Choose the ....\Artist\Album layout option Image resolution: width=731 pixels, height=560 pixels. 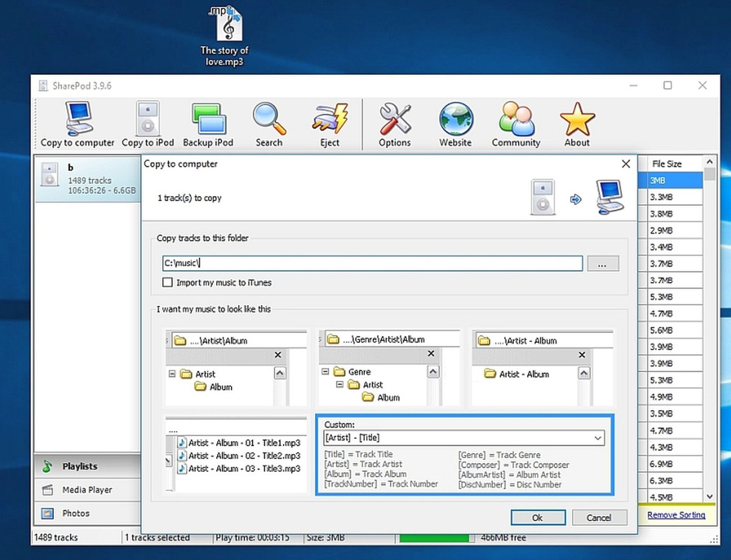coord(237,367)
